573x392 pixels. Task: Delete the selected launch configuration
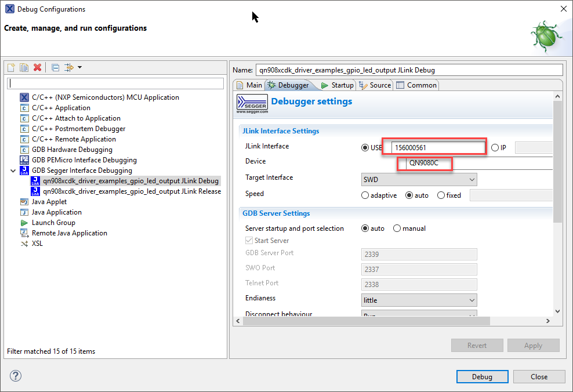coord(37,67)
